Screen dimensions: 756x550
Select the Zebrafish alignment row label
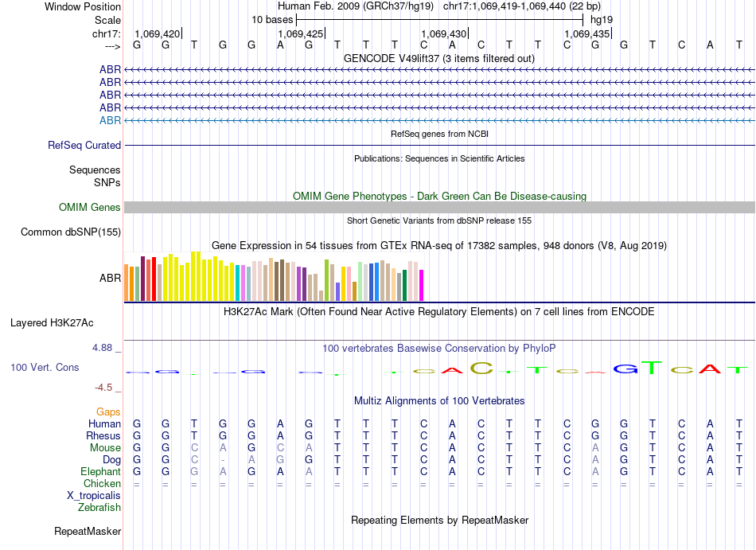99,507
